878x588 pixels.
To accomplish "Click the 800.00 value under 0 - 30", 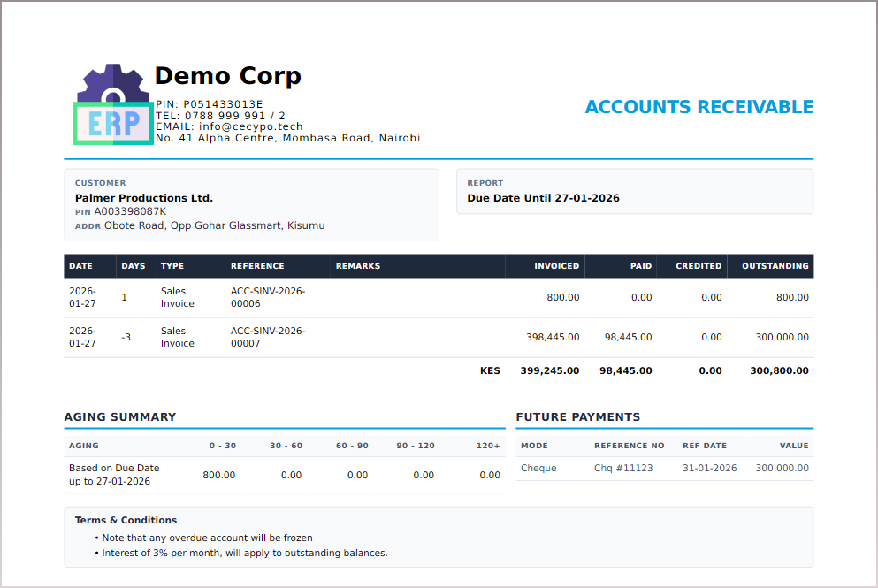I will click(x=219, y=475).
